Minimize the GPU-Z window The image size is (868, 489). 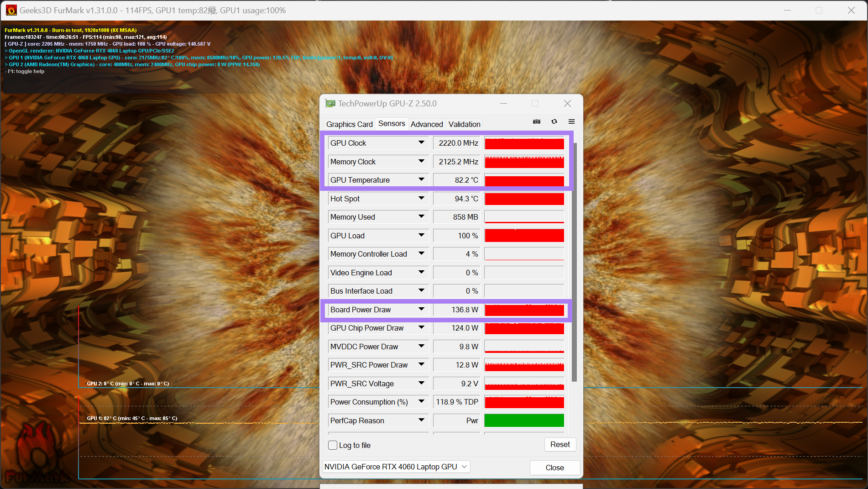[503, 104]
